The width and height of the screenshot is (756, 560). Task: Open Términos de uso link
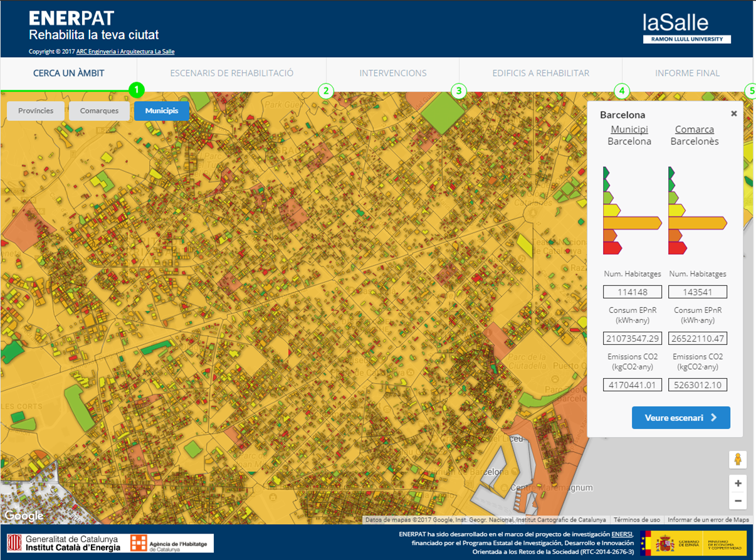(636, 520)
